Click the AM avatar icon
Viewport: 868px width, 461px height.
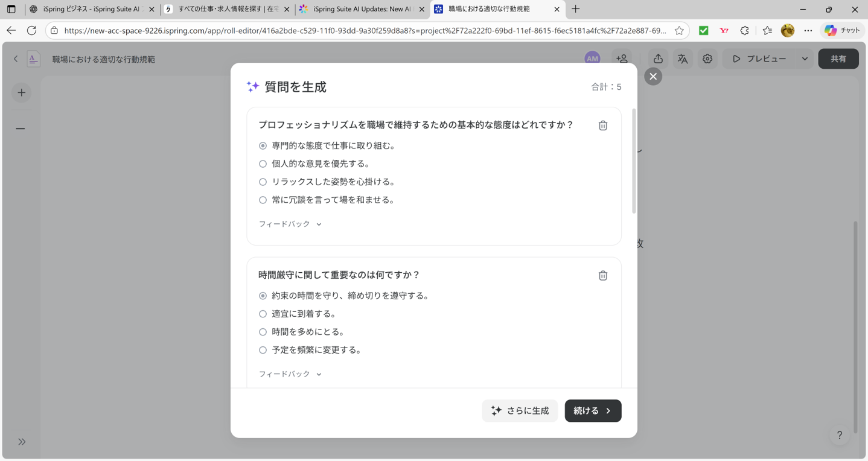pyautogui.click(x=592, y=59)
